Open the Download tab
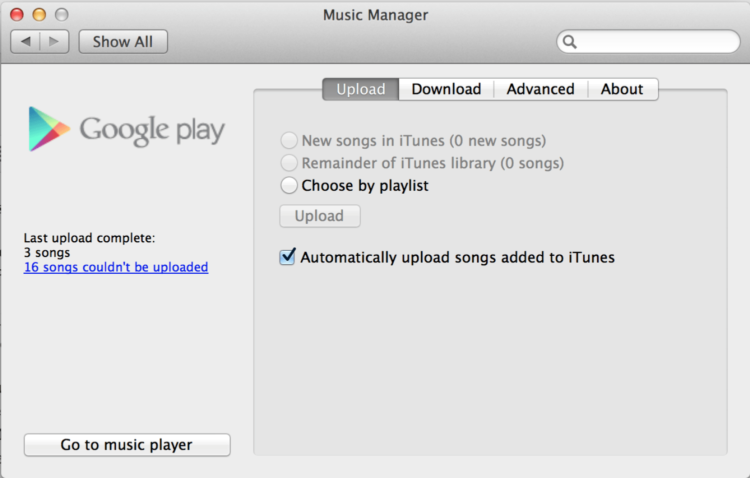Image resolution: width=750 pixels, height=478 pixels. tap(446, 89)
